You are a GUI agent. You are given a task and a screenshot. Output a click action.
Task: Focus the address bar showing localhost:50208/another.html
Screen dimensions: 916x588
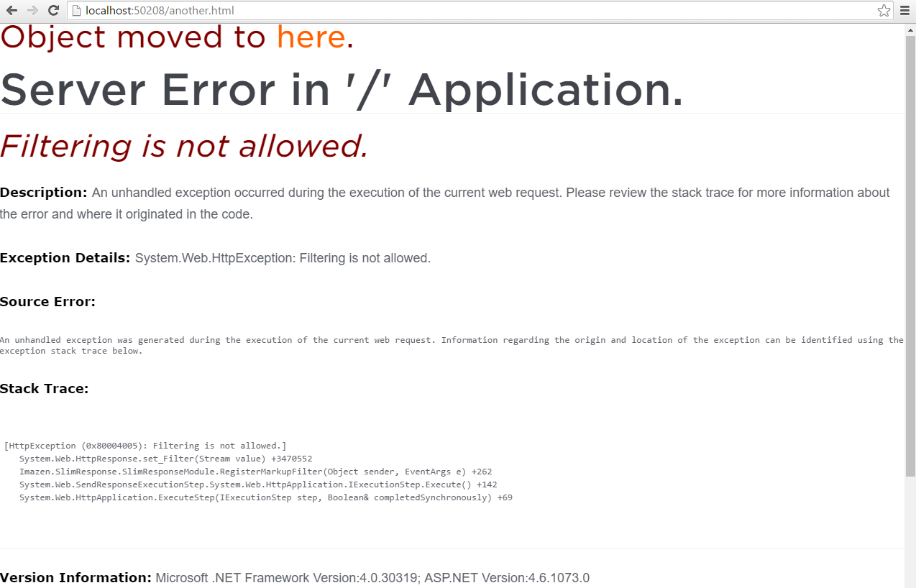480,11
